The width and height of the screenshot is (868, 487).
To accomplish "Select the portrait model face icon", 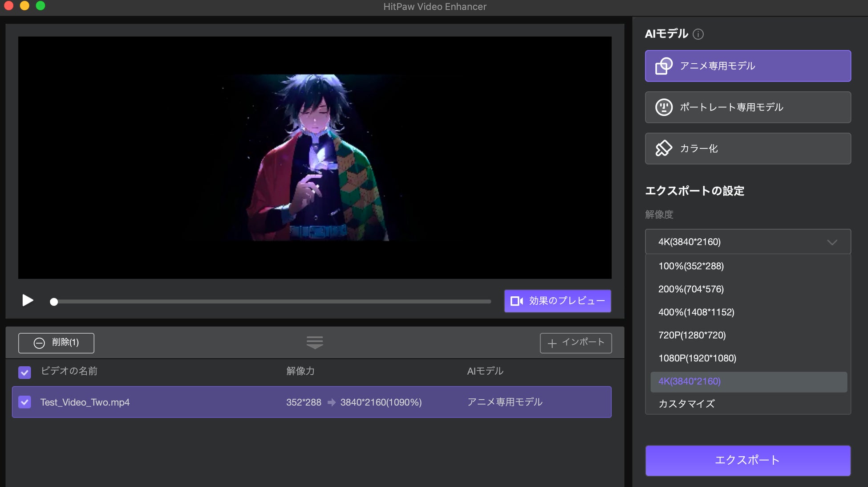I will [x=664, y=107].
